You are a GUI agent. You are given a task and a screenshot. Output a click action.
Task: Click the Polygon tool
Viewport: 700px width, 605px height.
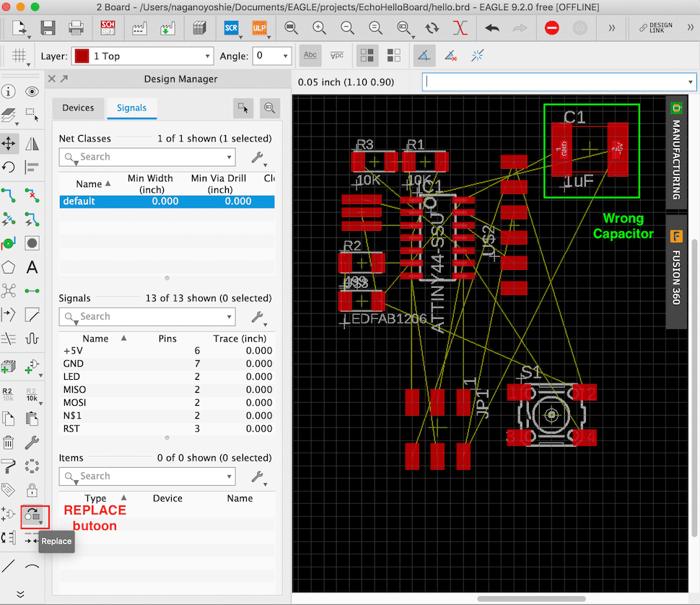(x=9, y=267)
